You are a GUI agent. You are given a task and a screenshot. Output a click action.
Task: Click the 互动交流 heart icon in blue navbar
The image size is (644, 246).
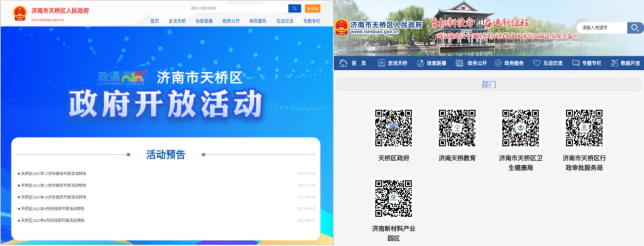537,63
